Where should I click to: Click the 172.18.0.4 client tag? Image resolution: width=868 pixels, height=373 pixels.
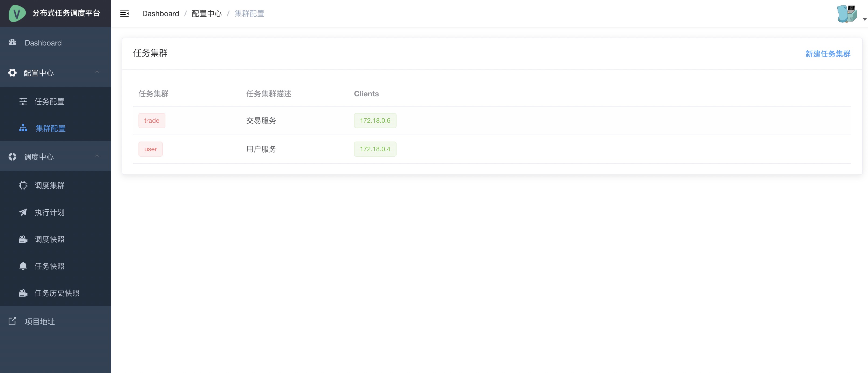[375, 149]
